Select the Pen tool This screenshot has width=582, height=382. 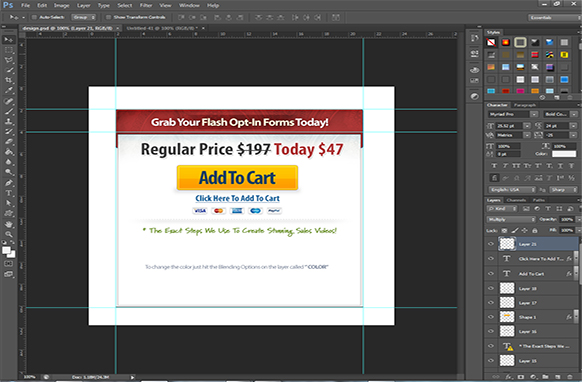click(x=8, y=183)
